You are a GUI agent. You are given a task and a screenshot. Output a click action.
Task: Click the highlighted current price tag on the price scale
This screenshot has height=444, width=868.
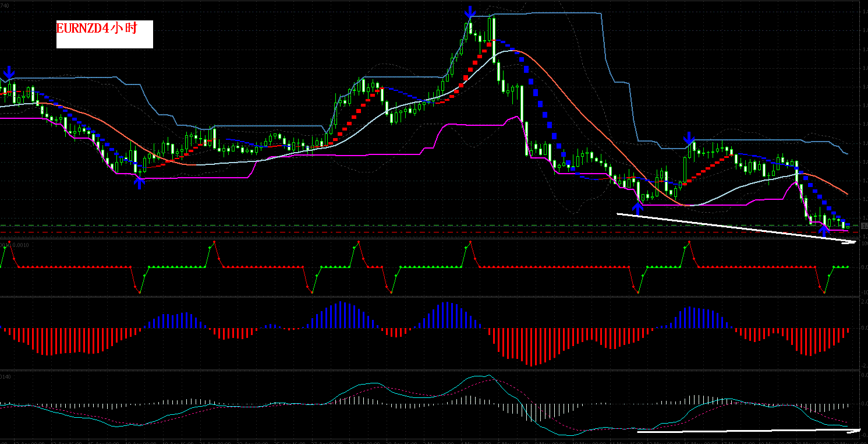pos(864,225)
